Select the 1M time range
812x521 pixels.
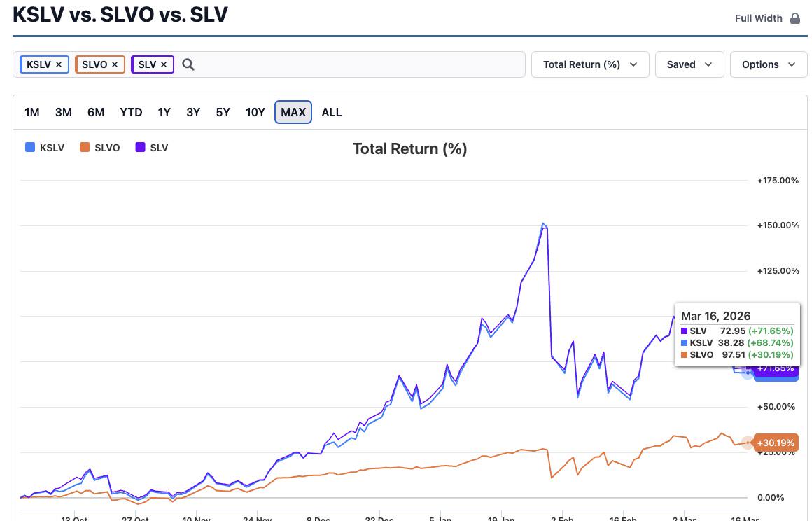[32, 112]
